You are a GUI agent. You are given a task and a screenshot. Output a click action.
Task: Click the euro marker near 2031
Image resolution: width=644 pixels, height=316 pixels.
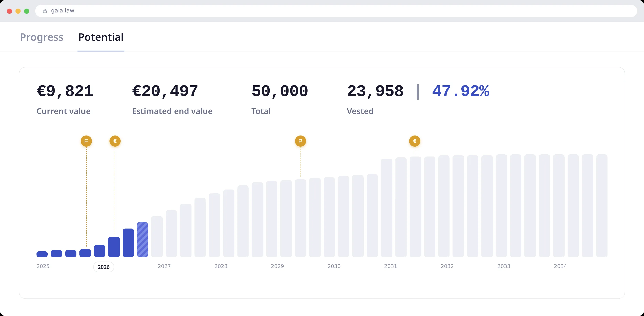pos(415,141)
